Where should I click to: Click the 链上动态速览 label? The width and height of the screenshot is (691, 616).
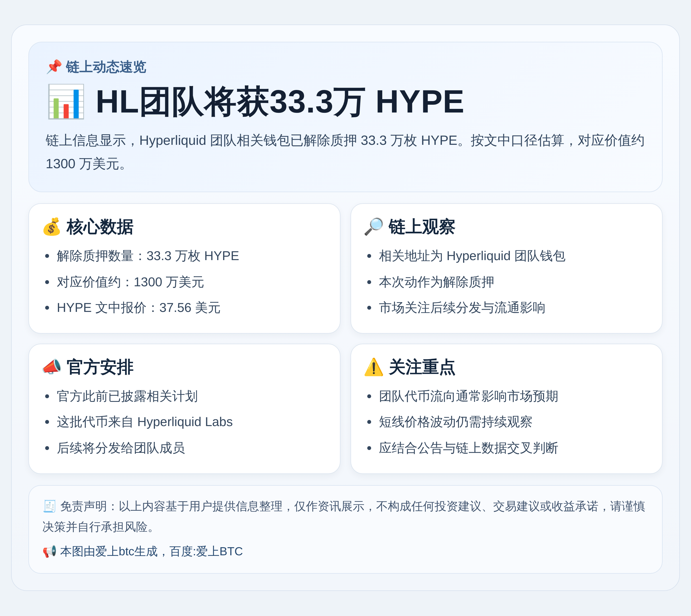pyautogui.click(x=106, y=67)
